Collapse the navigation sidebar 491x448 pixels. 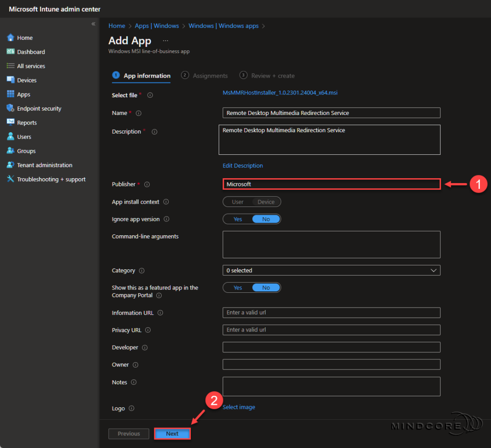click(x=93, y=23)
